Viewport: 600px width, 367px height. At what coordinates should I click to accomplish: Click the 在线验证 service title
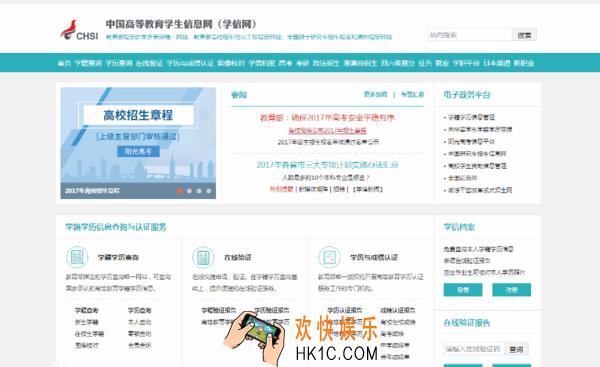[x=238, y=257]
